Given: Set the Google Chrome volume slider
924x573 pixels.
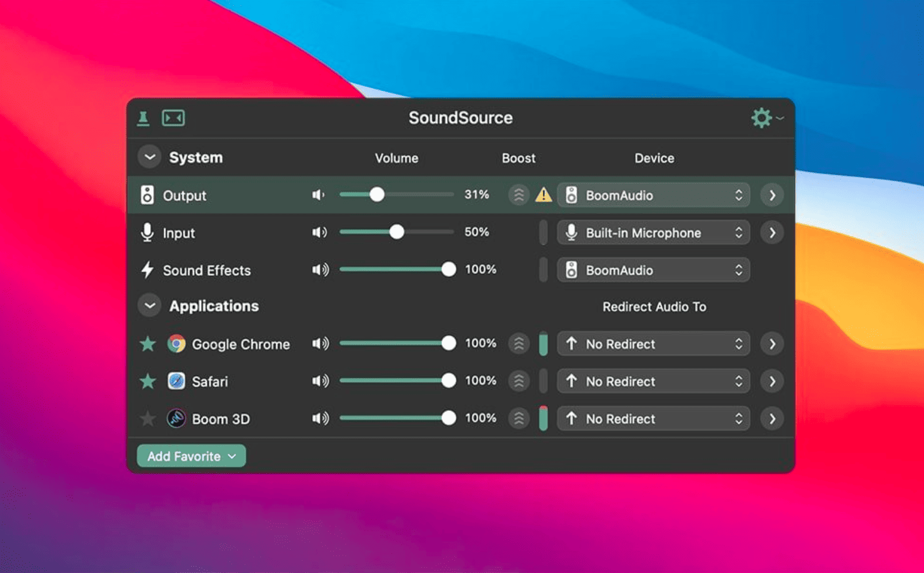Looking at the screenshot, I should click(x=397, y=343).
